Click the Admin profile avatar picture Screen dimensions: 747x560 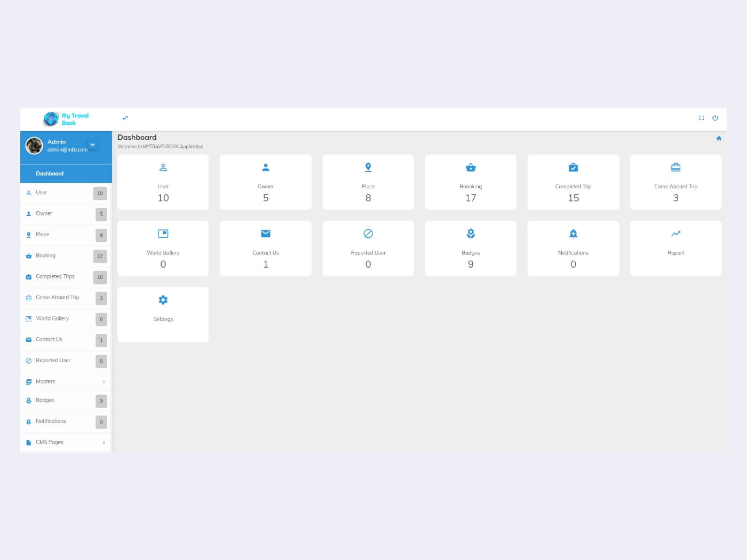click(34, 146)
